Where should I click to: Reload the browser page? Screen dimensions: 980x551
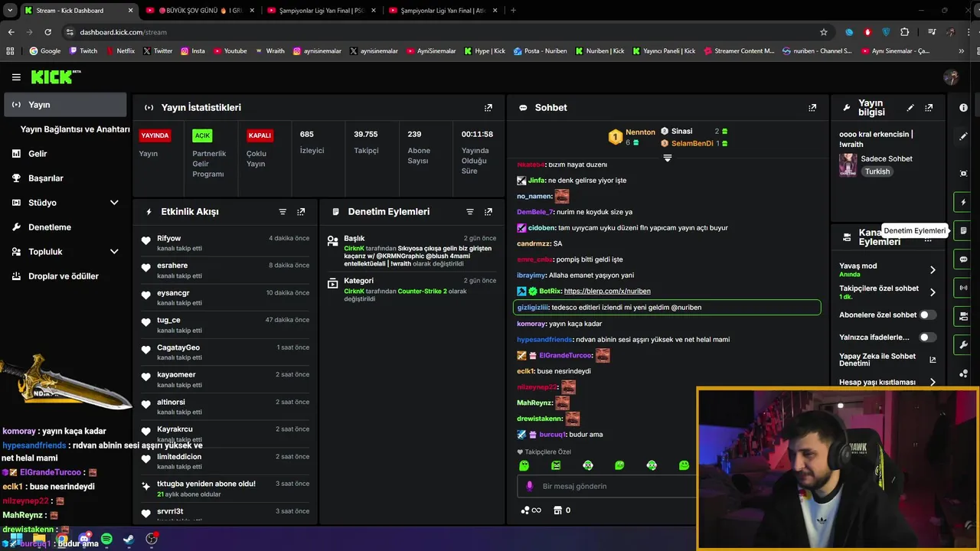pyautogui.click(x=47, y=32)
